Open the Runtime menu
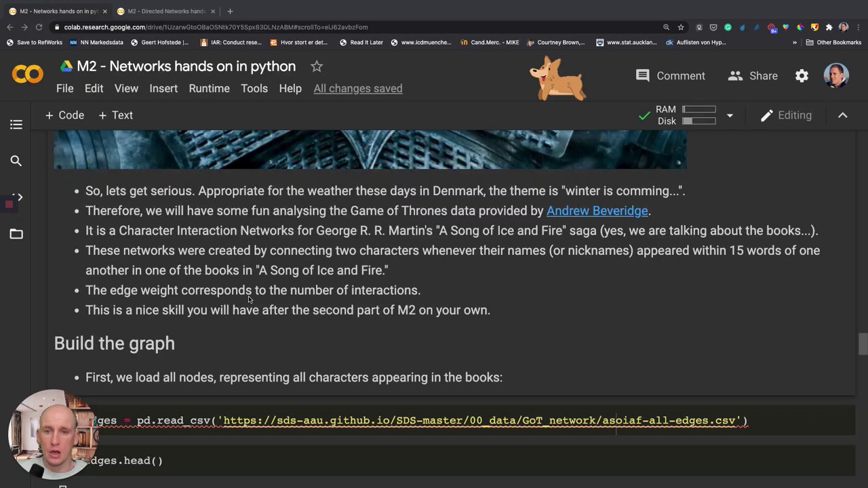Viewport: 868px width, 488px height. (209, 88)
